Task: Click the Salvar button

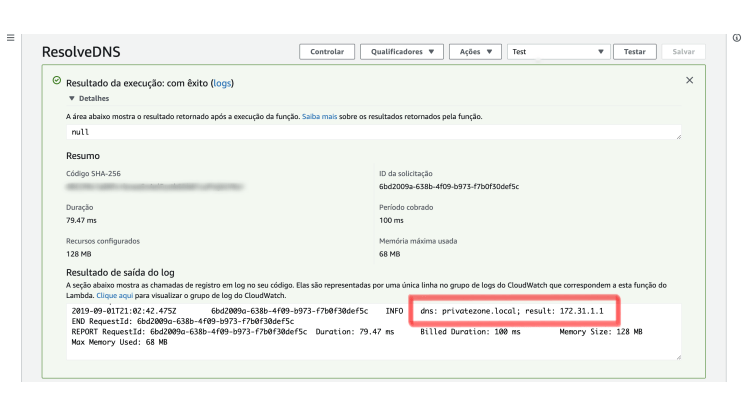Action: (684, 51)
